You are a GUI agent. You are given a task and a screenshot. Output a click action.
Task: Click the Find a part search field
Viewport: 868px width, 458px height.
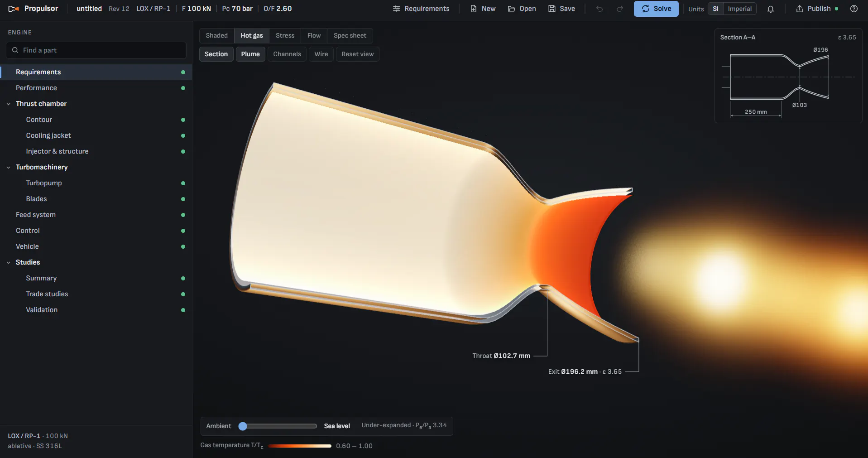pyautogui.click(x=96, y=50)
